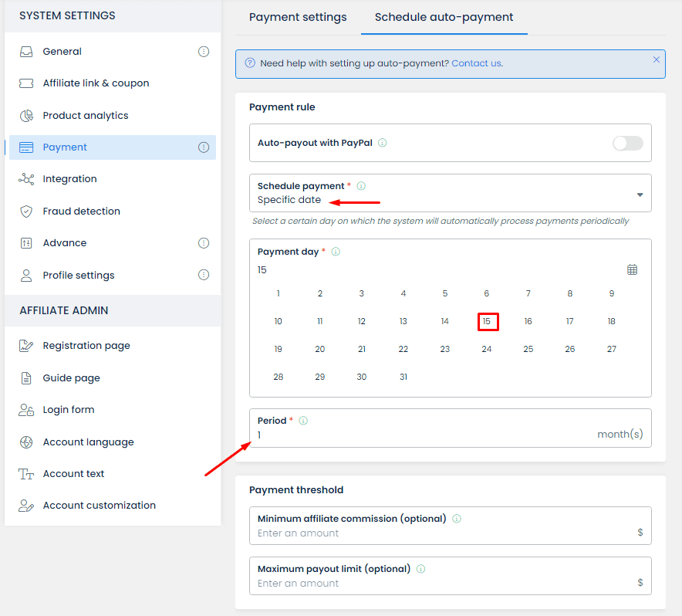Viewport: 682px width, 616px height.
Task: Click the calendar icon in Payment day
Action: (x=632, y=269)
